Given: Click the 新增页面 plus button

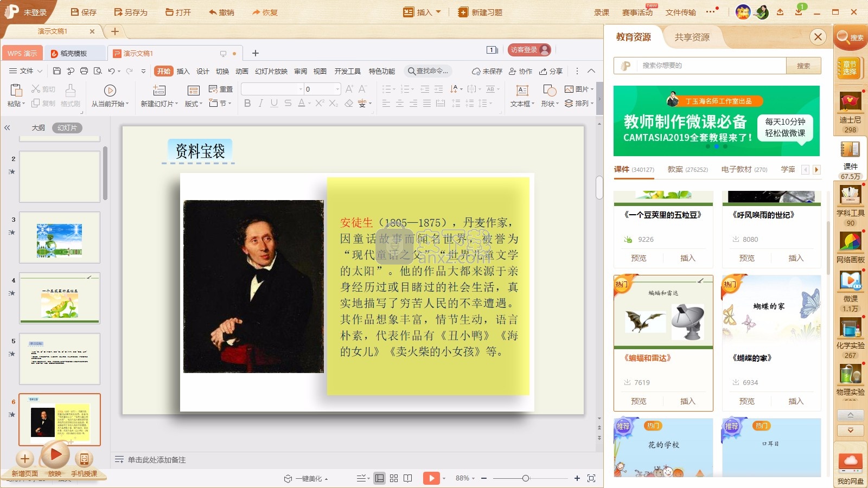Looking at the screenshot, I should point(25,459).
